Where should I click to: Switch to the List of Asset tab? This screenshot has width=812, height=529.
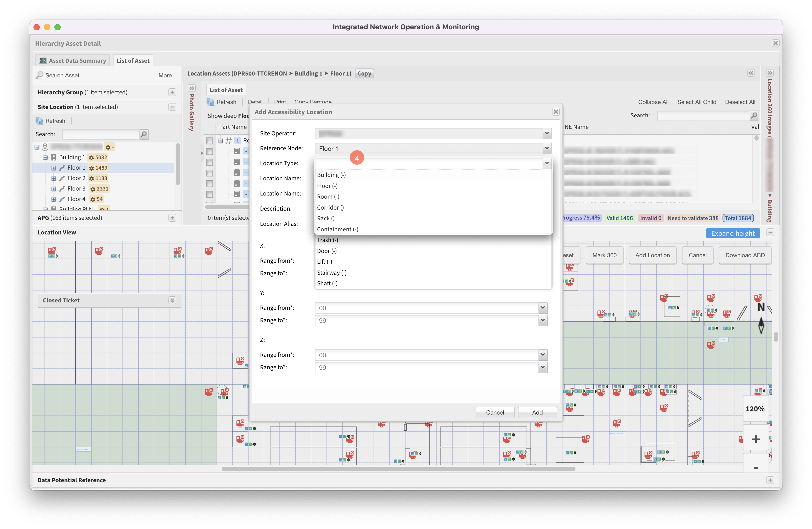(133, 61)
